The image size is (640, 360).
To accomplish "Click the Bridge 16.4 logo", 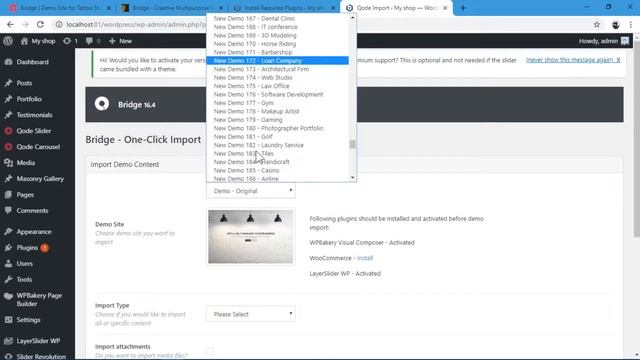I will pos(102,104).
